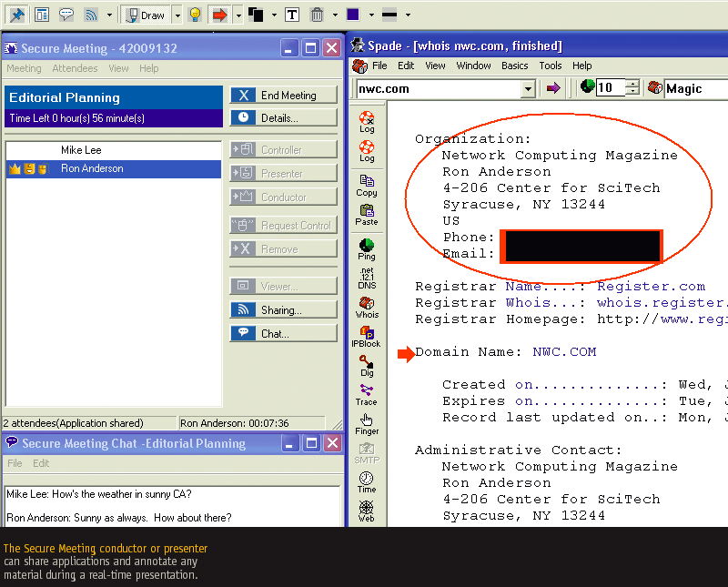
Task: Click the Web tool in Spade sidebar
Action: 367,511
